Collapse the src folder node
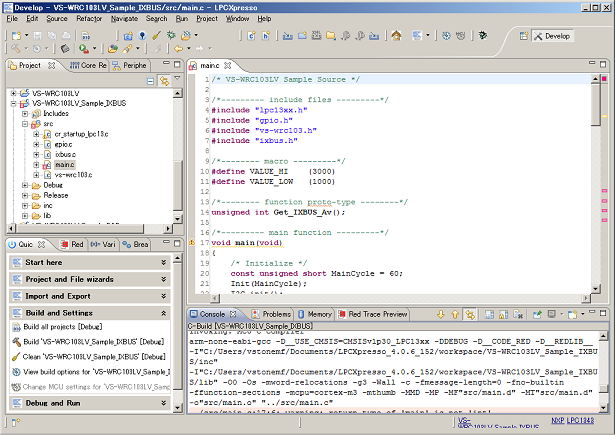The width and height of the screenshot is (615, 435). pyautogui.click(x=25, y=124)
